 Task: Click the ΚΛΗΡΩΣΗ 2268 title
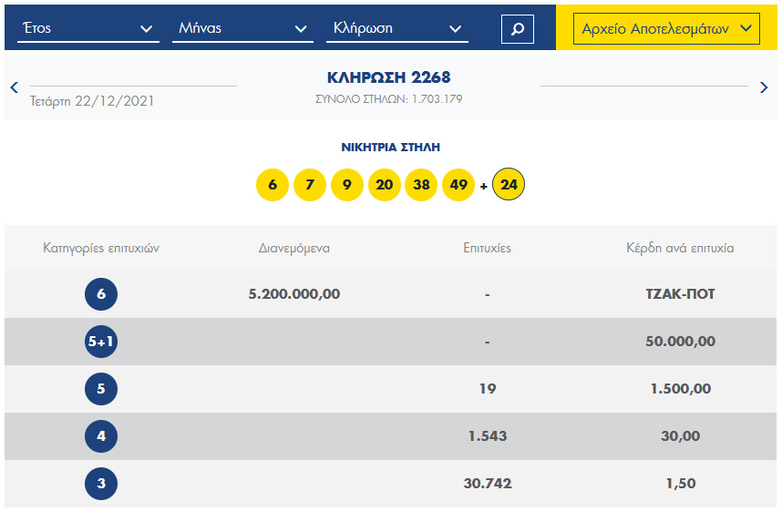389,77
